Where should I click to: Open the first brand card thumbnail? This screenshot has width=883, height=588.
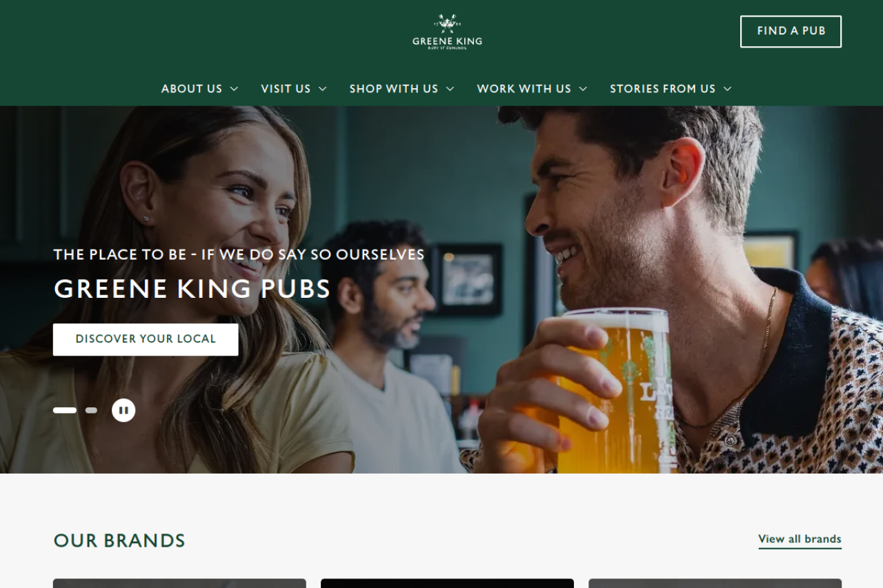179,583
